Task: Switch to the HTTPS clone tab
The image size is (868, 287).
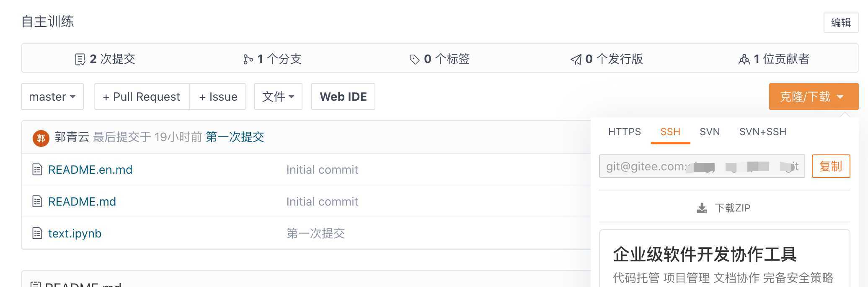Action: tap(624, 132)
